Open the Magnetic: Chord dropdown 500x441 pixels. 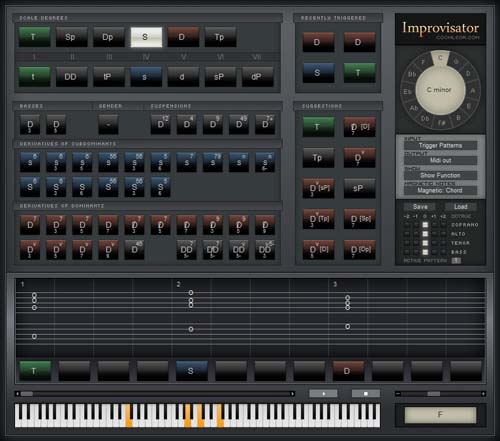coord(440,190)
